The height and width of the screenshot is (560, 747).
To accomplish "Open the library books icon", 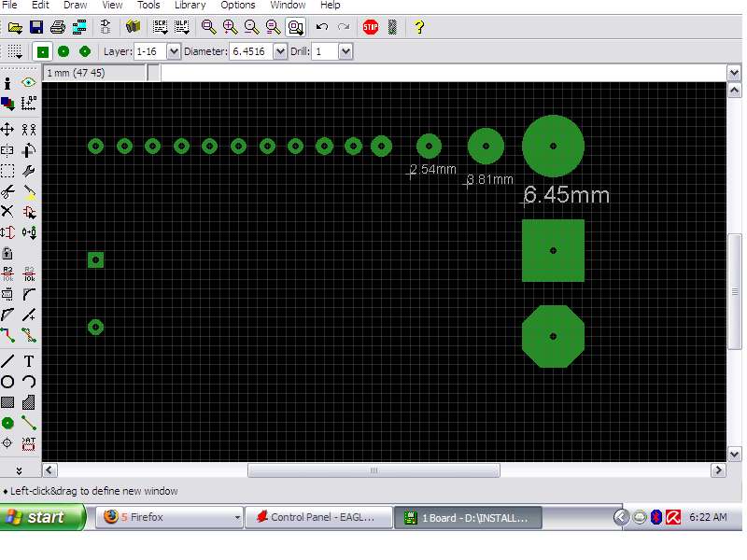I will tap(133, 27).
